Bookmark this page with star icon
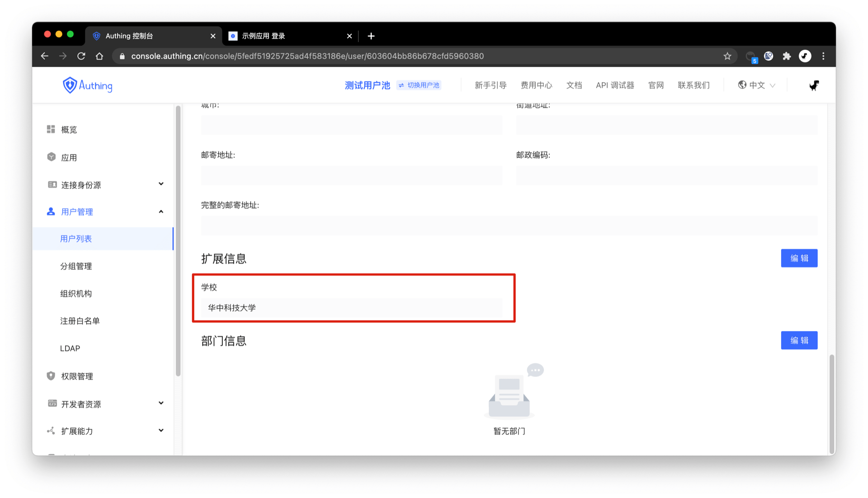This screenshot has height=498, width=868. (x=727, y=56)
